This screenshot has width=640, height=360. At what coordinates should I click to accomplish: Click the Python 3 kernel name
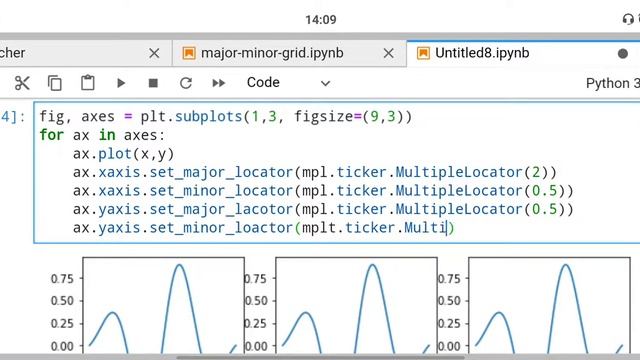click(613, 83)
